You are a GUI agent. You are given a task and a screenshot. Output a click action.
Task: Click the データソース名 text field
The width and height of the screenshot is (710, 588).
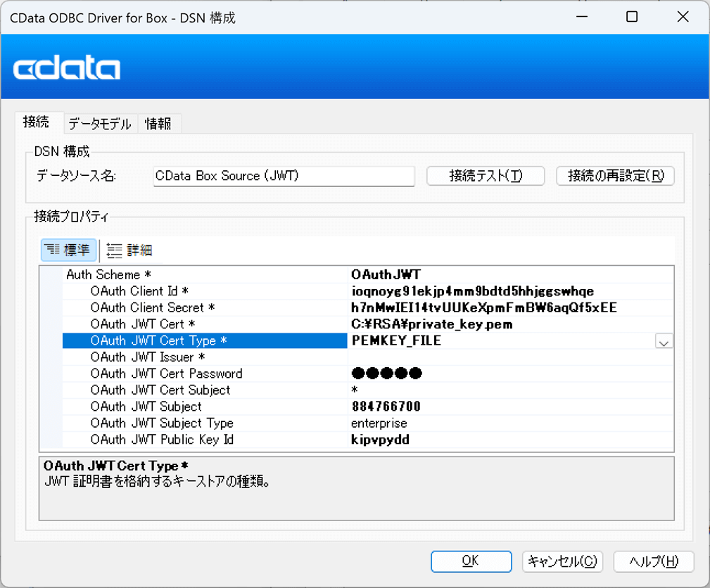click(284, 176)
